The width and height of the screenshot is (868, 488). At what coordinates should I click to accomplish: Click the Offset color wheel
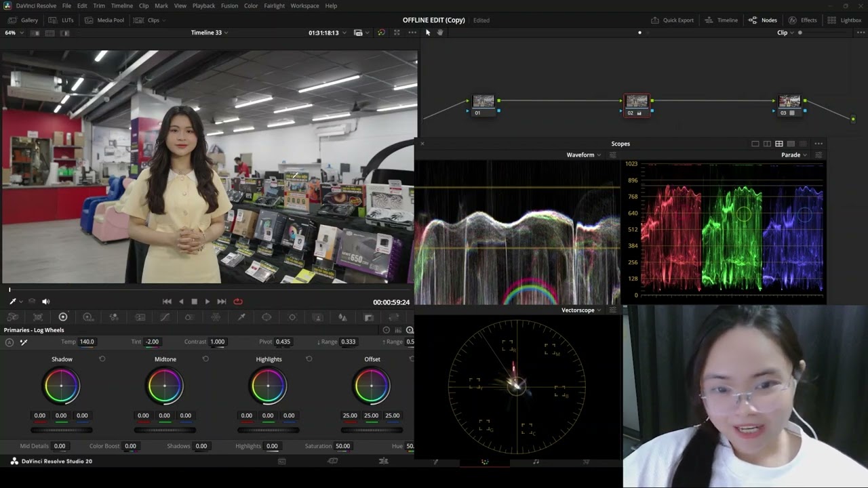point(372,386)
